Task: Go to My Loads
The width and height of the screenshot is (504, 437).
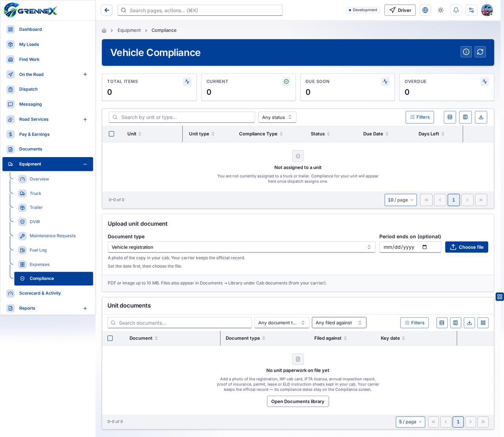Action: [x=48, y=44]
